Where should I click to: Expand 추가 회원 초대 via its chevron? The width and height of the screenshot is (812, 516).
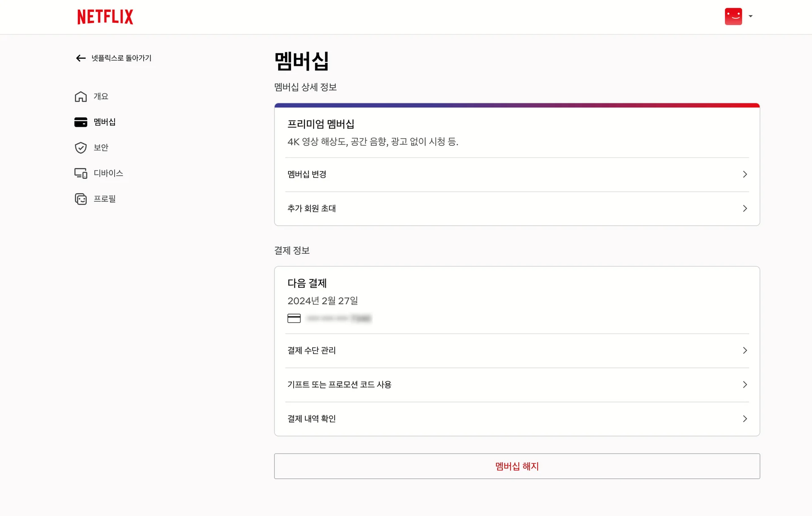point(745,208)
